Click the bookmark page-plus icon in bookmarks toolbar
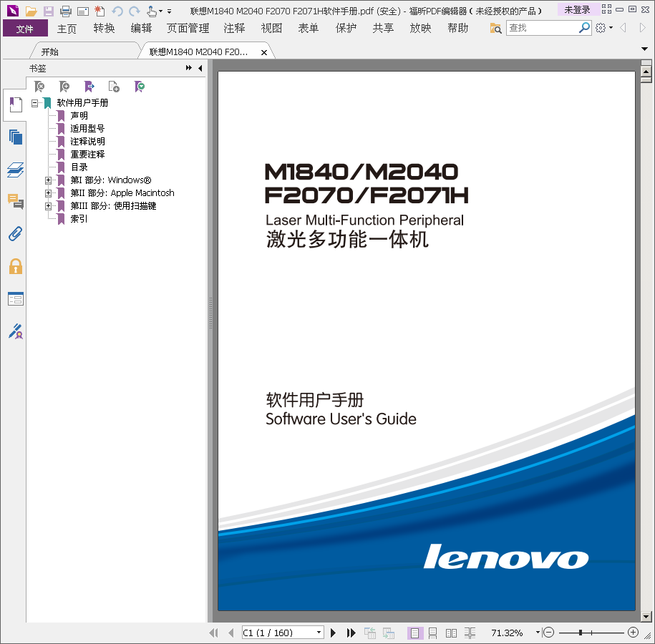The image size is (655, 644). [x=114, y=87]
